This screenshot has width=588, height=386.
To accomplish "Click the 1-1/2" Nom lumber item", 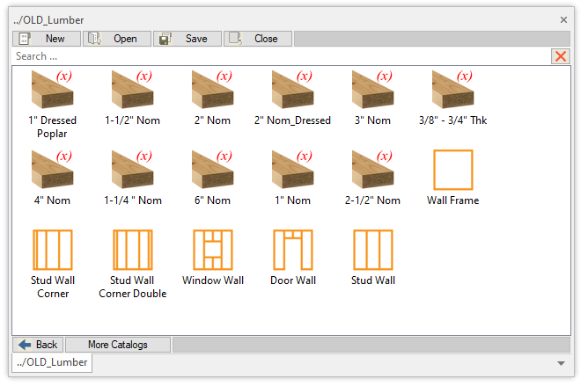I will 132,90.
